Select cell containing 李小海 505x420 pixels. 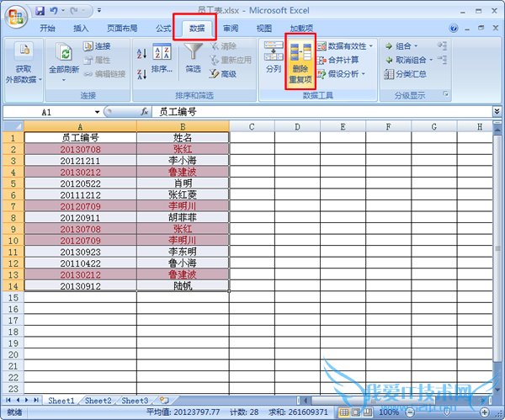tap(183, 161)
